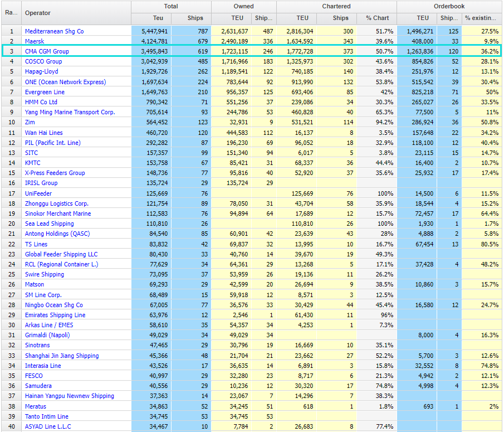504x432 pixels.
Task: Sort by Chartered Ships column header
Action: coord(336,18)
